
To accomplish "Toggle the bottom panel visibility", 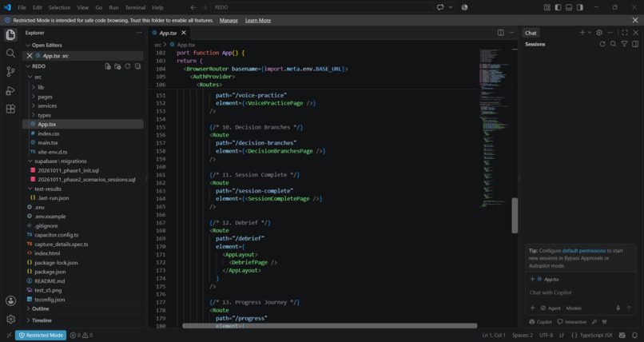I will click(569, 7).
